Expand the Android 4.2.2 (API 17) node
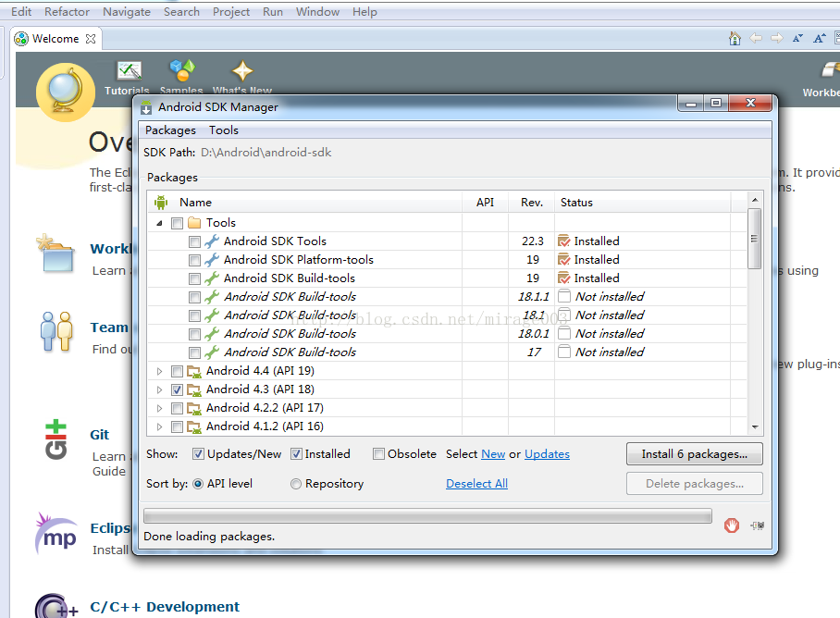840x618 pixels. tap(160, 408)
